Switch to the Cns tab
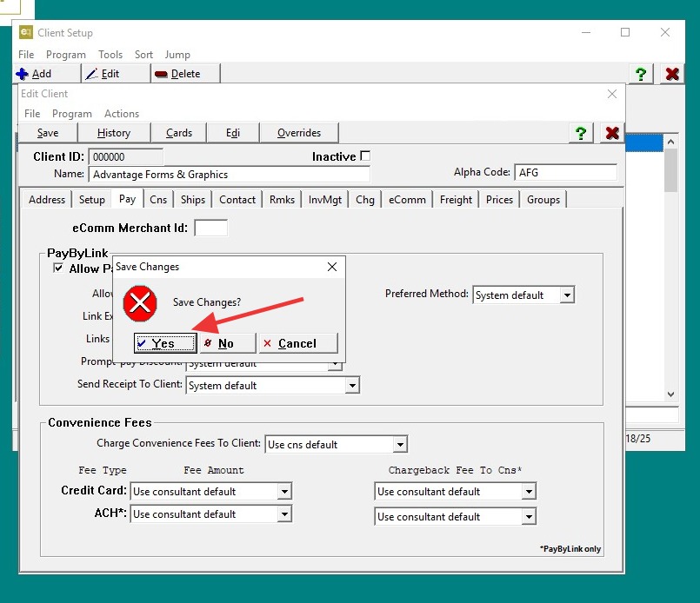This screenshot has height=603, width=700. [x=158, y=199]
